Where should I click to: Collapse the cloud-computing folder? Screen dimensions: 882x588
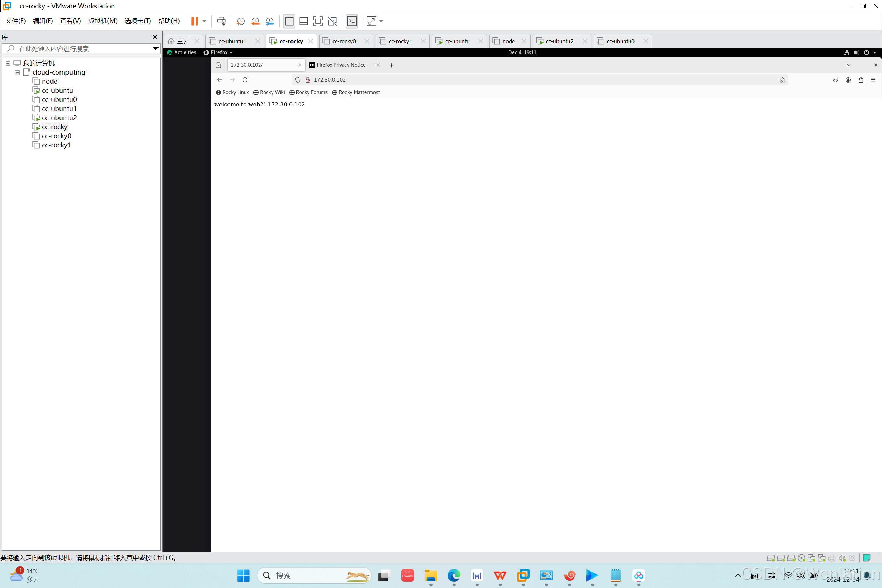pyautogui.click(x=17, y=72)
